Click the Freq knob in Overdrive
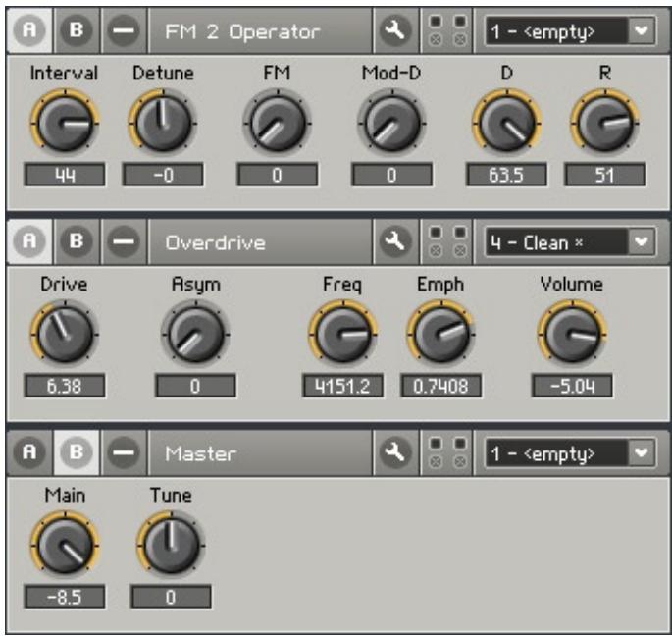 click(x=342, y=334)
